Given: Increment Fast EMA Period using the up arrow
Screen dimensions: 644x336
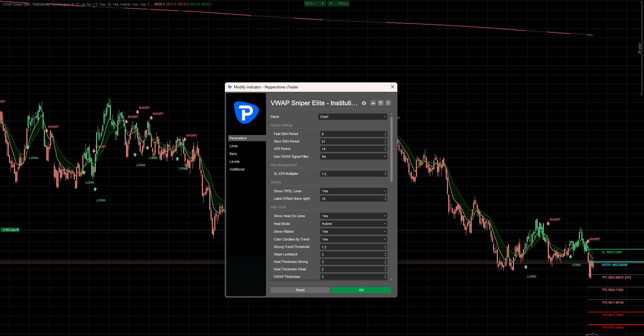Looking at the screenshot, I should coord(385,133).
